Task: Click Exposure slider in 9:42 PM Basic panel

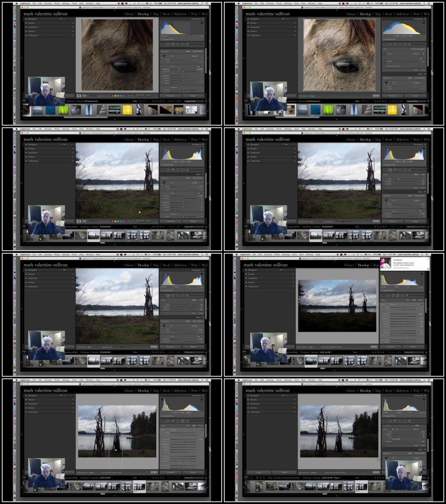Action: click(184, 69)
